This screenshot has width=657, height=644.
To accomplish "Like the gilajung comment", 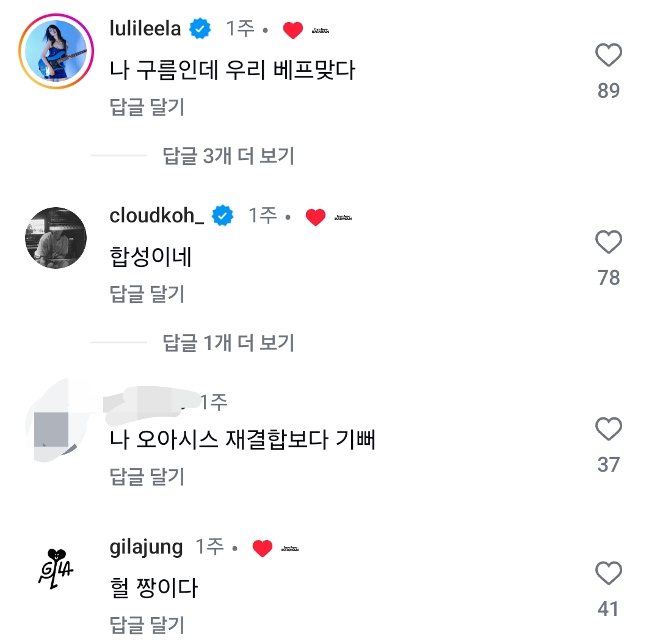I will coord(608,574).
